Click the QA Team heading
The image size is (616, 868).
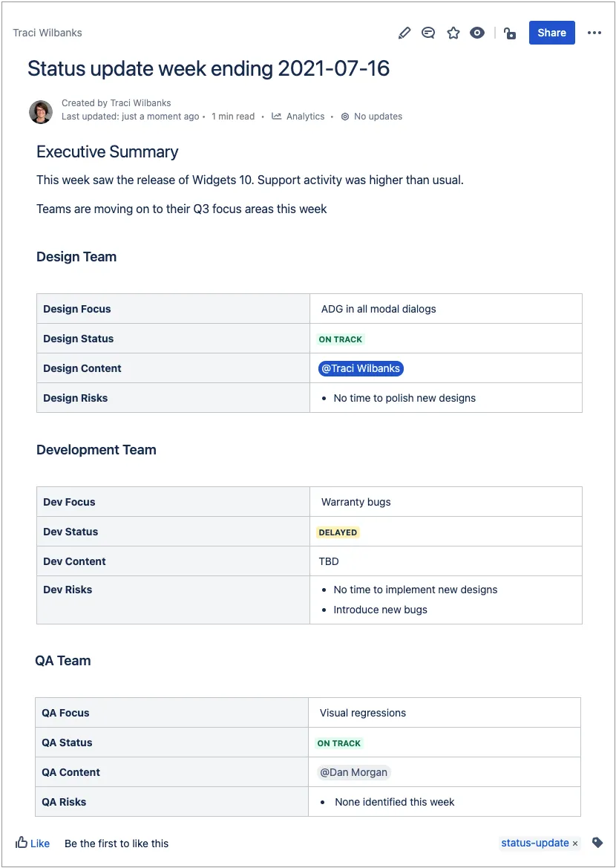click(x=62, y=660)
